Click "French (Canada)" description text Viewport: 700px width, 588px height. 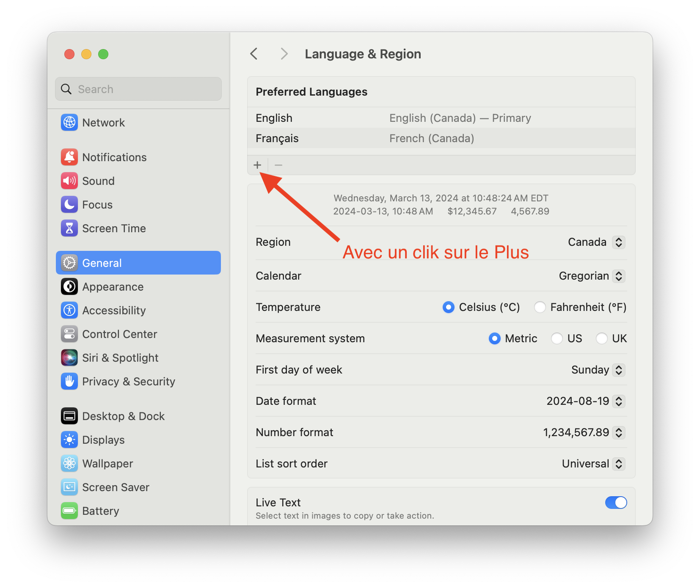click(432, 138)
